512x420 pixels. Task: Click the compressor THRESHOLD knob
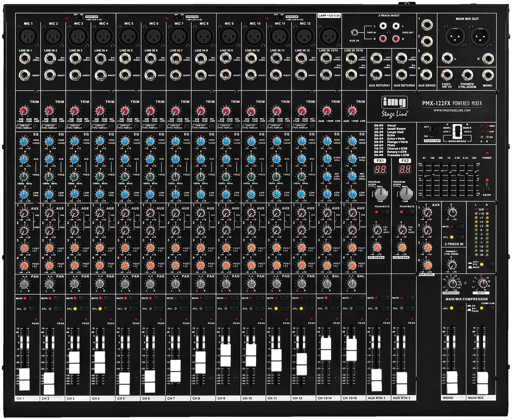click(452, 283)
